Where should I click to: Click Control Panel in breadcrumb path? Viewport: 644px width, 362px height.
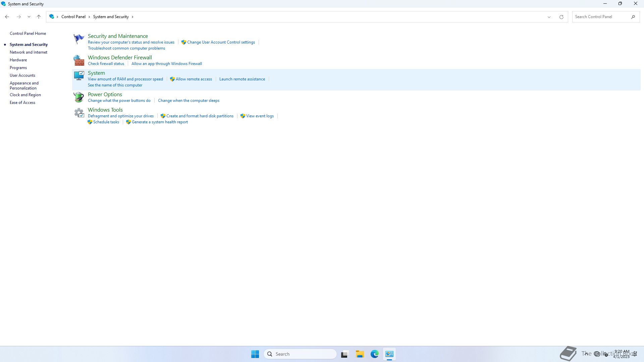(x=73, y=17)
